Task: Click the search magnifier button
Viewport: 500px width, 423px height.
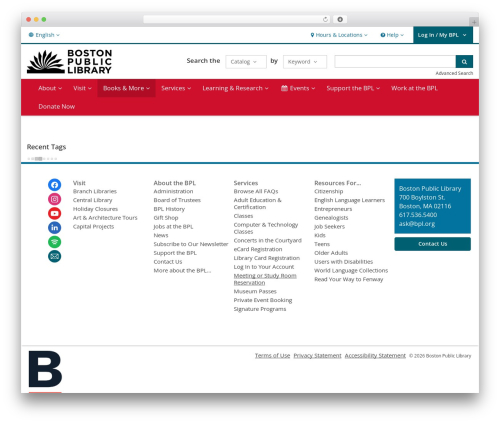Action: pyautogui.click(x=464, y=62)
